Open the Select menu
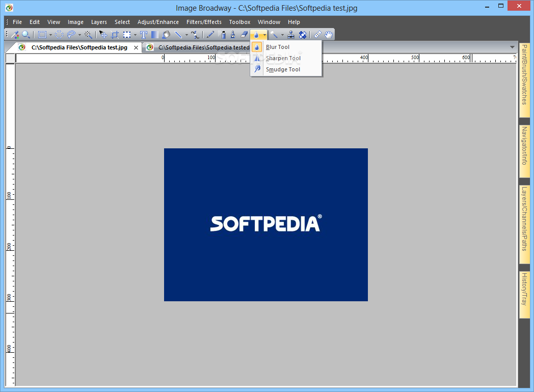This screenshot has height=392, width=534. (x=122, y=22)
